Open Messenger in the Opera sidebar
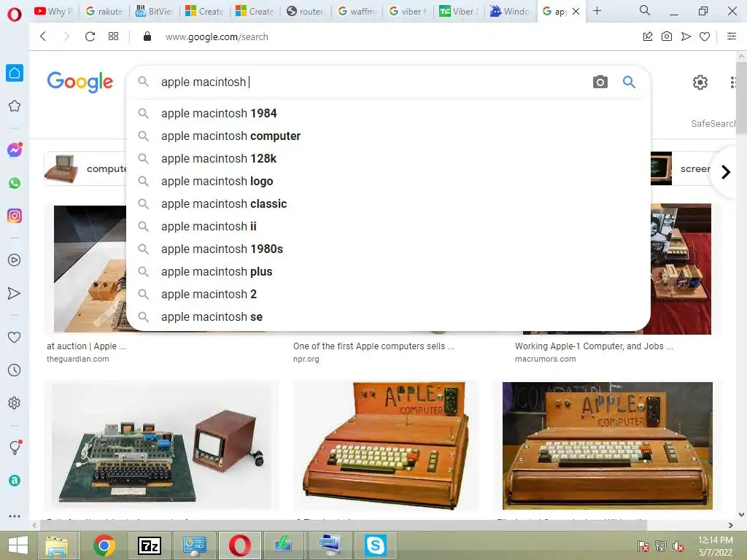 tap(15, 150)
